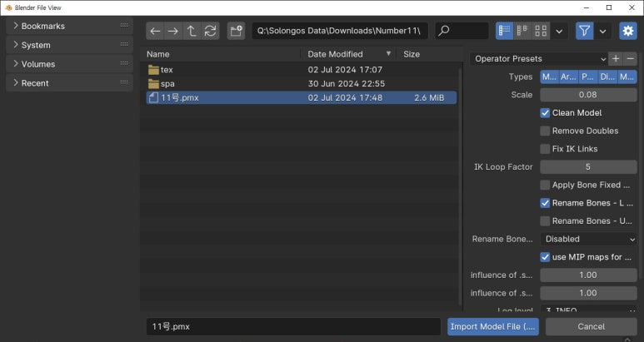The image size is (644, 342).
Task: Open Log level dropdown
Action: [x=588, y=310]
